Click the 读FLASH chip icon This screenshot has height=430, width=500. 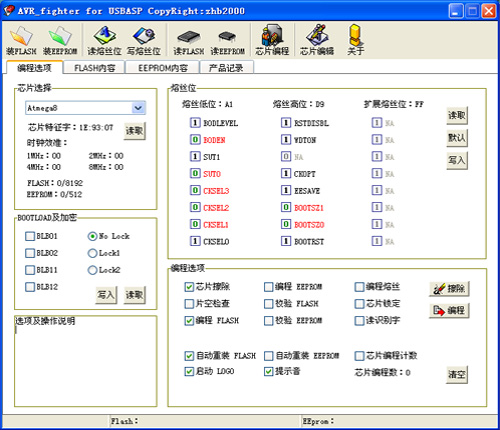pos(189,37)
